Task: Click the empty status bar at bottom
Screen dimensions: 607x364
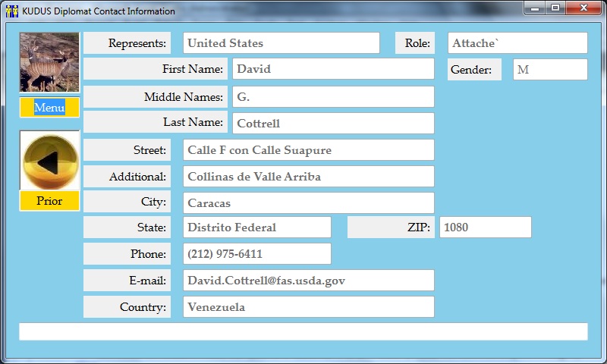Action: (x=303, y=332)
